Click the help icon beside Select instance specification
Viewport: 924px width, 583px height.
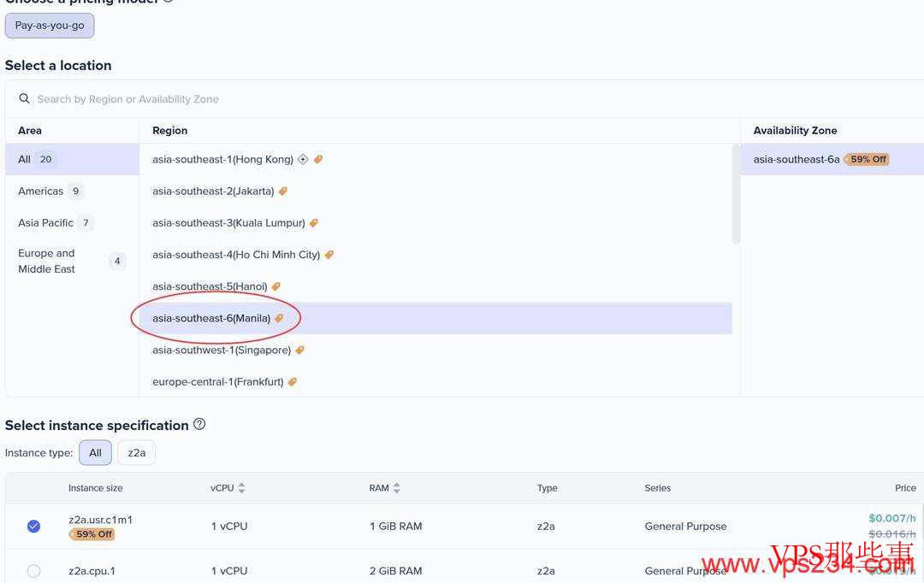(x=199, y=424)
